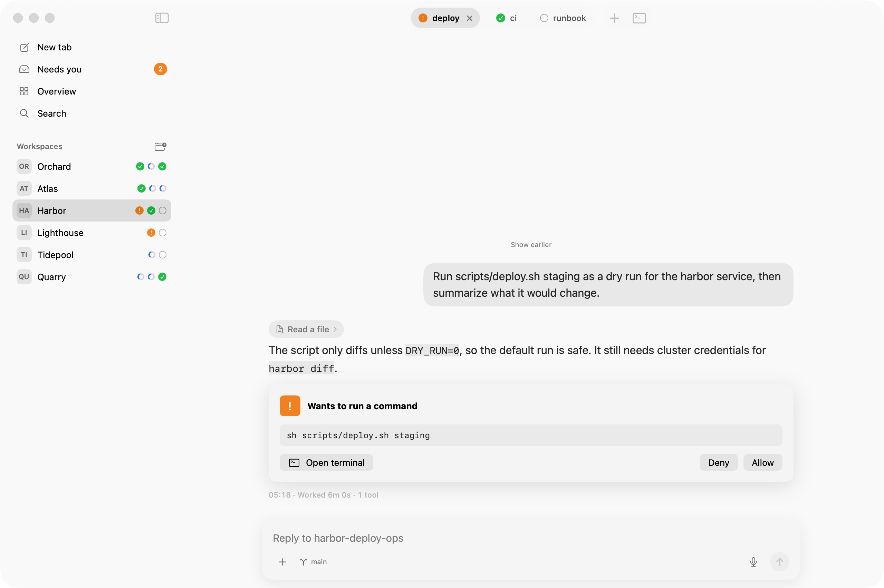Select the Lighthouse workspace
The height and width of the screenshot is (588, 884).
(92, 233)
